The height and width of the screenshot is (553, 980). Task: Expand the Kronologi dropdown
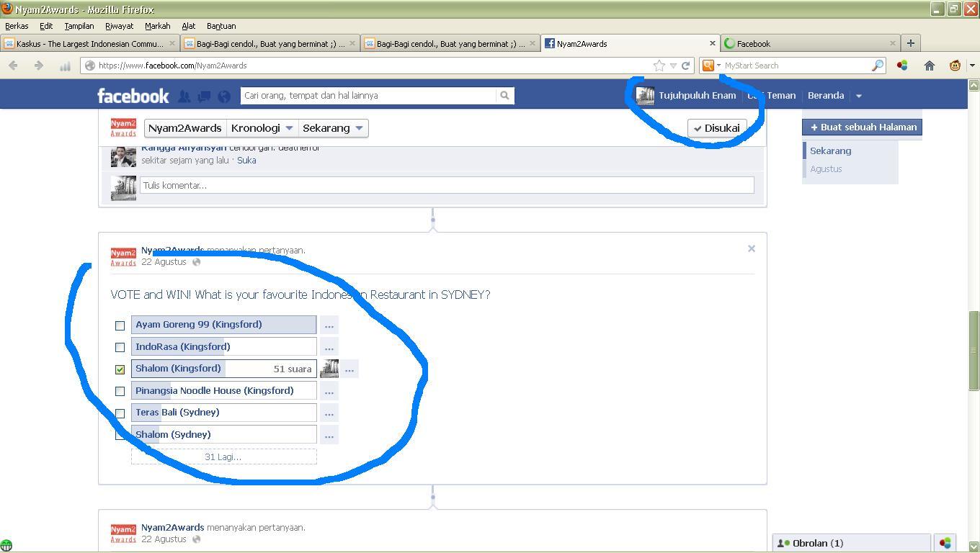(261, 128)
